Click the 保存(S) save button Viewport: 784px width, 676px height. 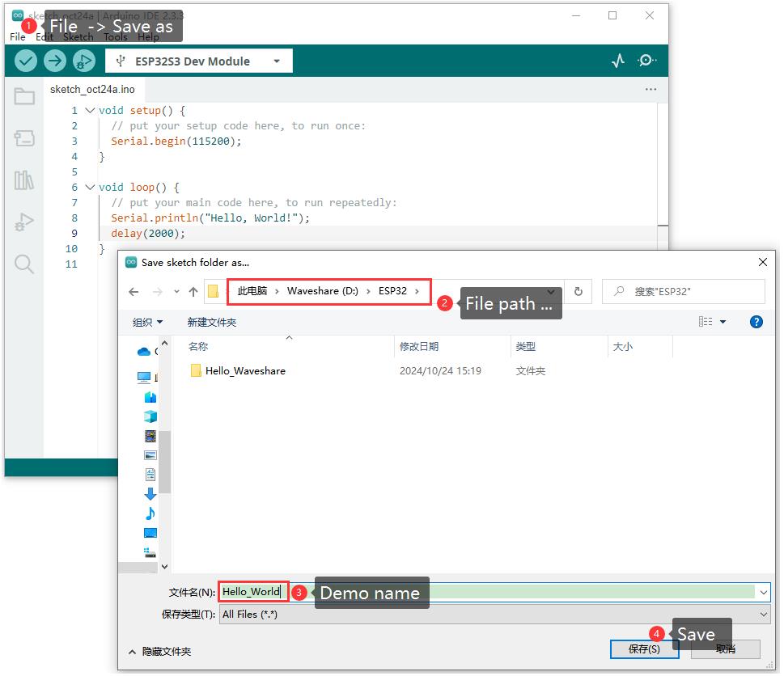pos(643,649)
